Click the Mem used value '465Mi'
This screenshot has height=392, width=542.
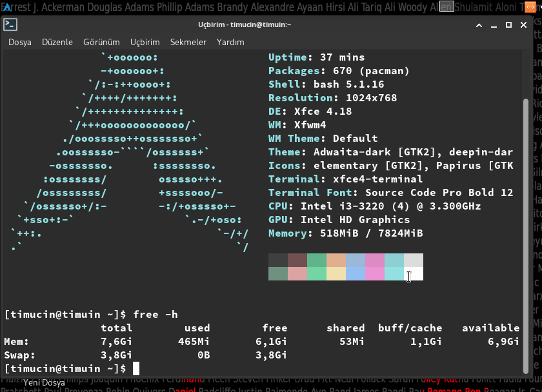click(194, 342)
